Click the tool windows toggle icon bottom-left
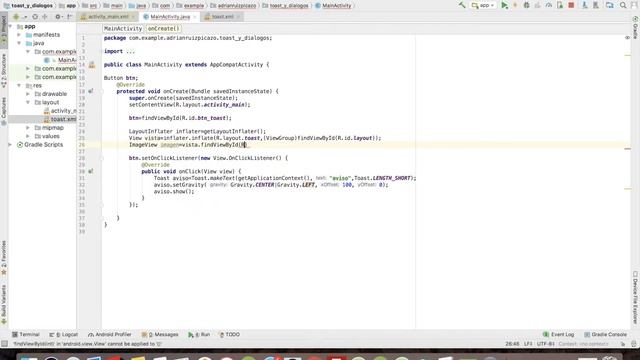Screen dimensions: 640x360 (4, 344)
